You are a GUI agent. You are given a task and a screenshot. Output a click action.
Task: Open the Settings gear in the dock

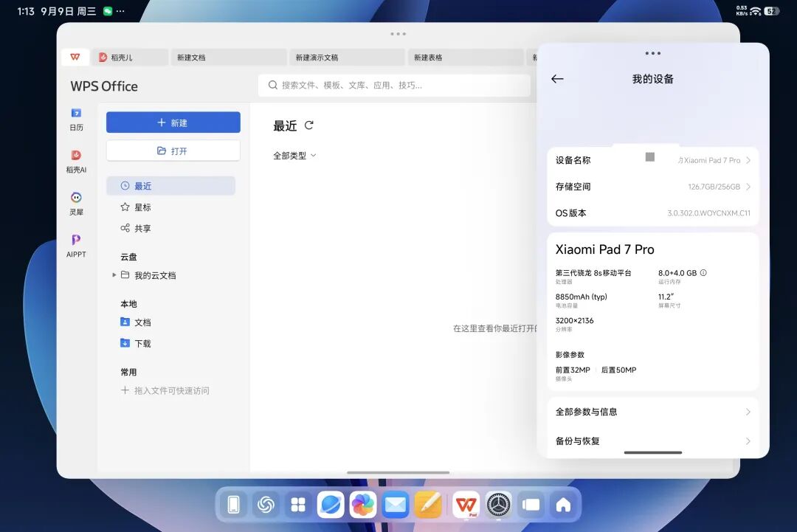[x=499, y=505]
